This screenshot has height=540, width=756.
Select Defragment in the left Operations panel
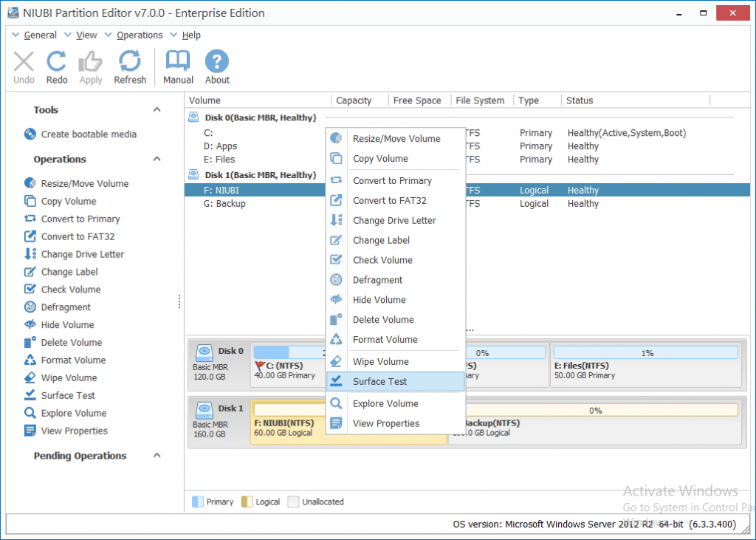coord(66,307)
